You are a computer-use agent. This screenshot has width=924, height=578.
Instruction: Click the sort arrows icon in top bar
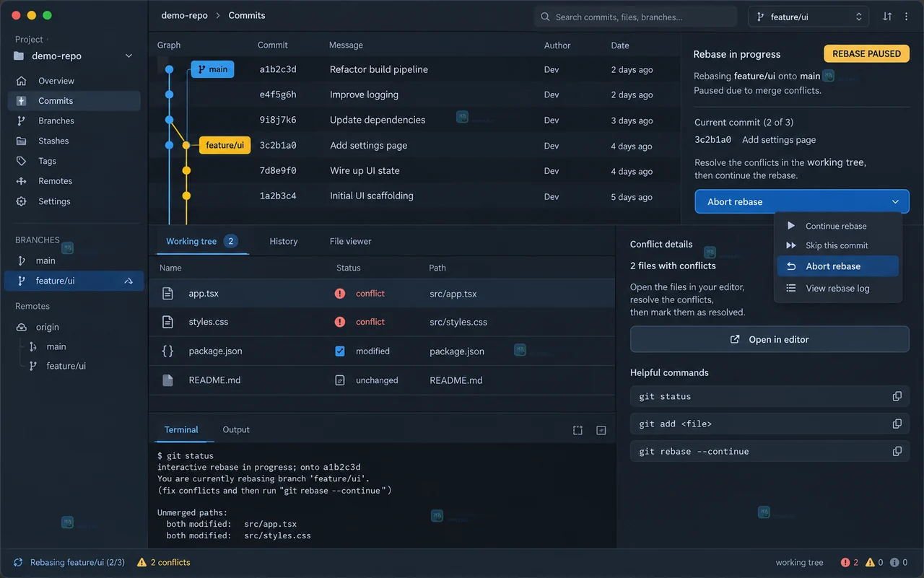pos(886,17)
